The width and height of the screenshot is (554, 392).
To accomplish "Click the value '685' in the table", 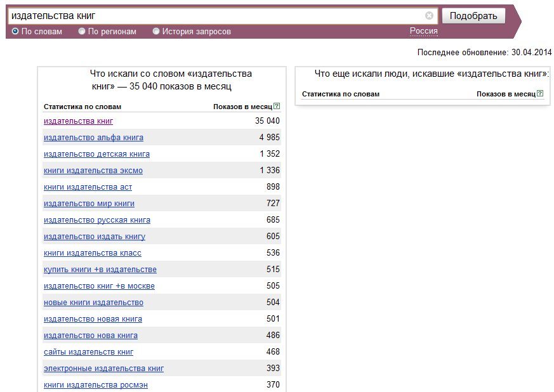I will [x=273, y=219].
